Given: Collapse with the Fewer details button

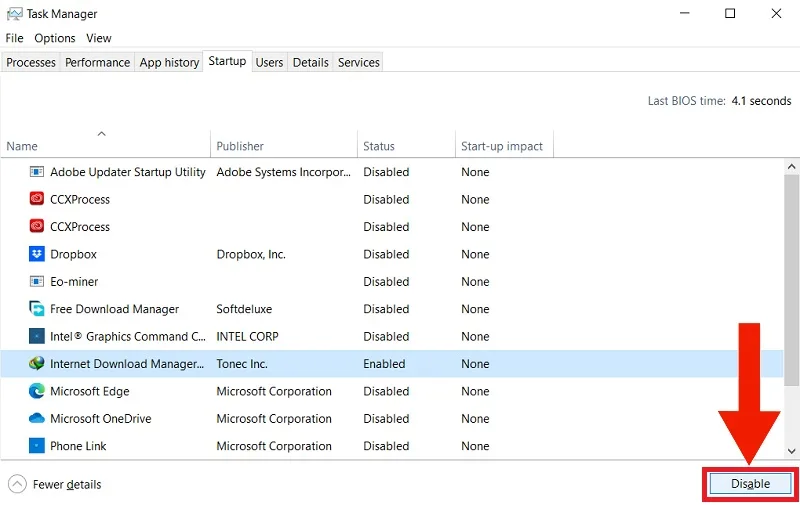Looking at the screenshot, I should click(55, 484).
